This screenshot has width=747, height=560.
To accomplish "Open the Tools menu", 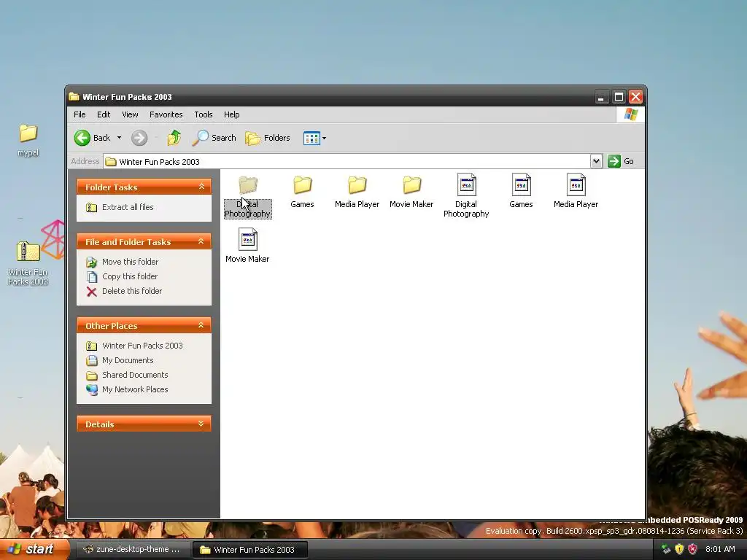I will [x=204, y=114].
